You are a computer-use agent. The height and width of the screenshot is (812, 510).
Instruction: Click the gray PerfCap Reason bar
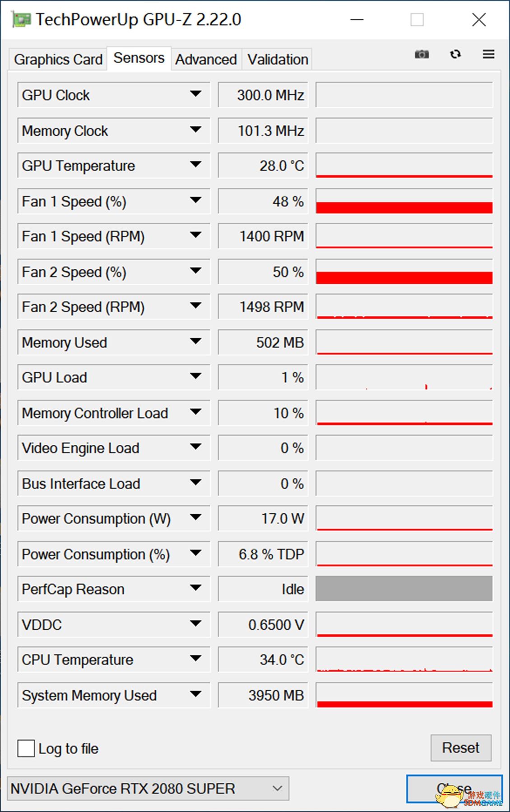404,588
